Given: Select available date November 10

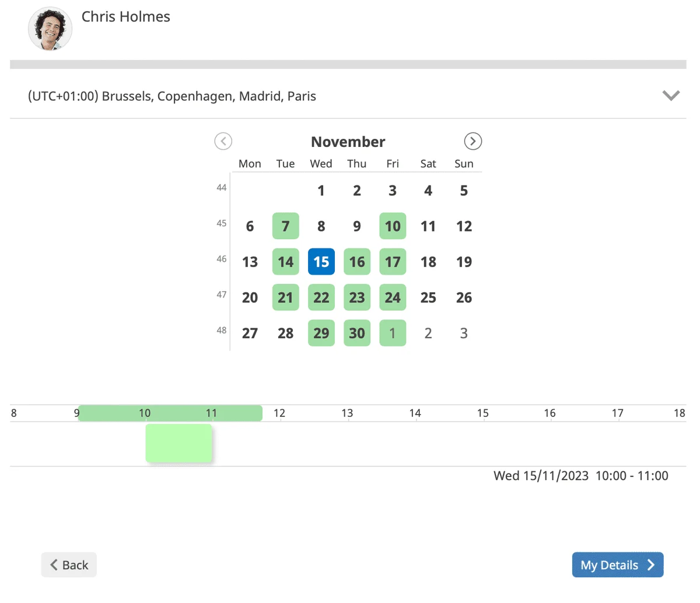Looking at the screenshot, I should [x=393, y=226].
